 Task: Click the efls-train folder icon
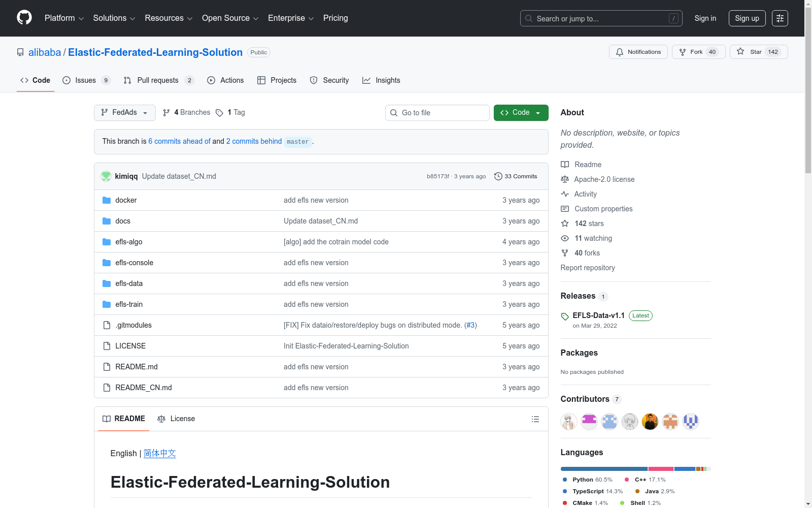point(107,304)
